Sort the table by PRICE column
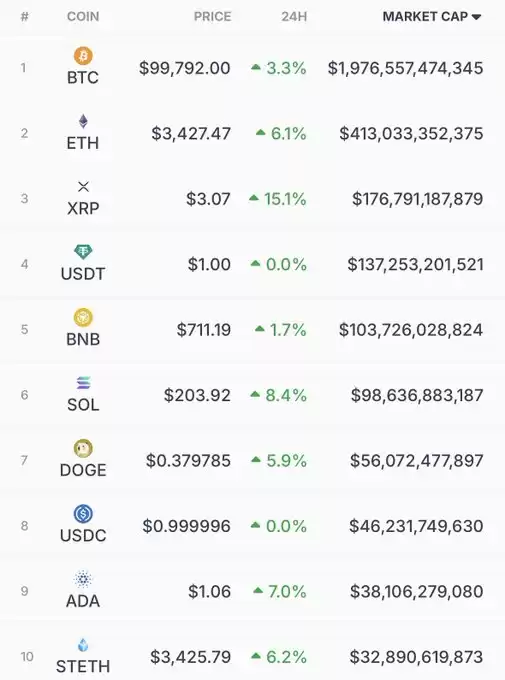Screen dimensions: 505x680 (212, 16)
